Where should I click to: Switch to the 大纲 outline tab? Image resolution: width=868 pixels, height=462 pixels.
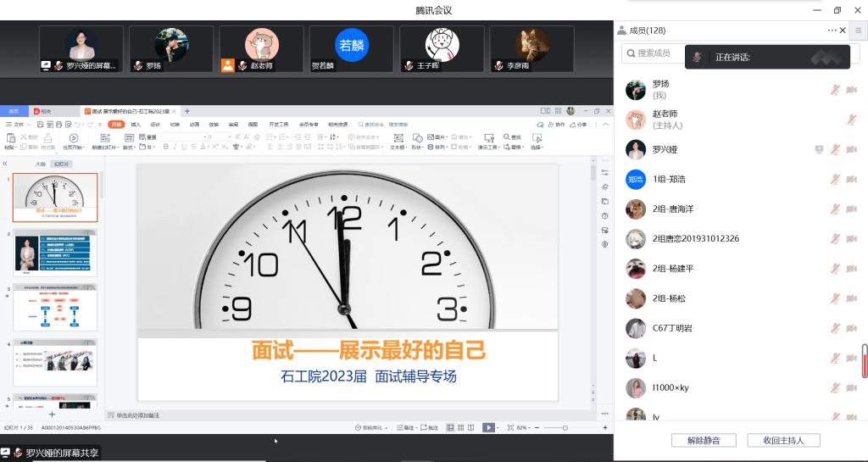41,164
